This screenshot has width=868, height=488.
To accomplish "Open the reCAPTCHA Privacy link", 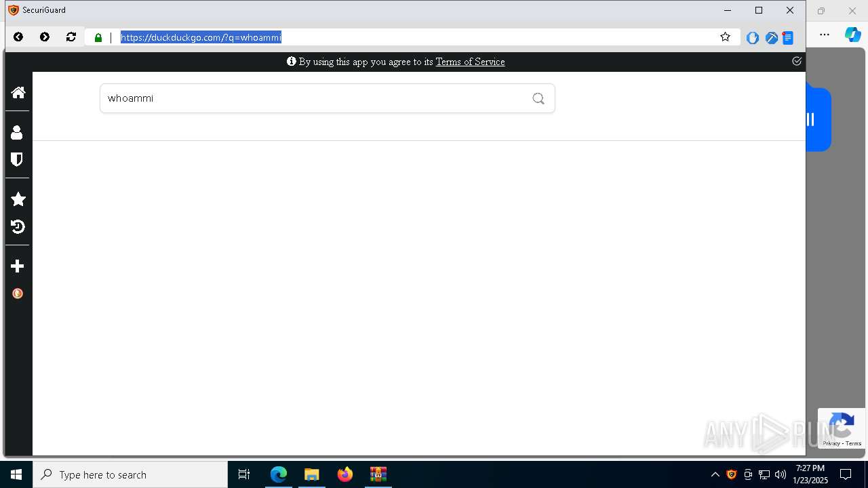I will click(831, 443).
